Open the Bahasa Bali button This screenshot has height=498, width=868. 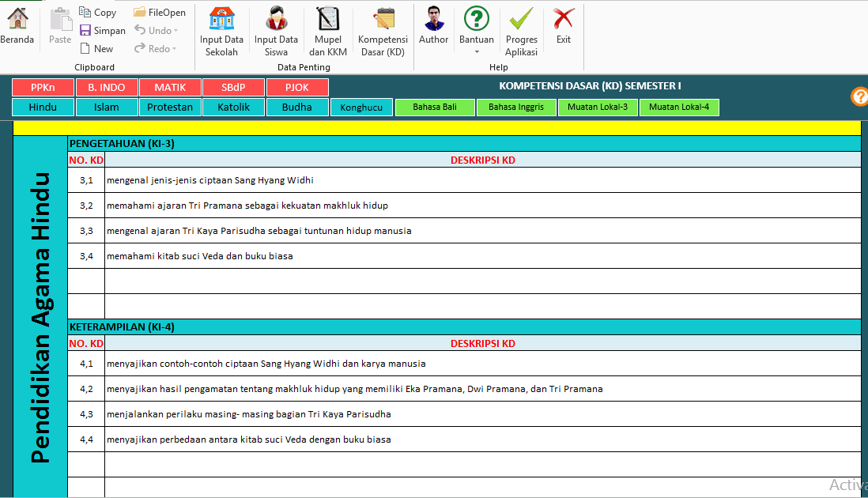point(435,107)
